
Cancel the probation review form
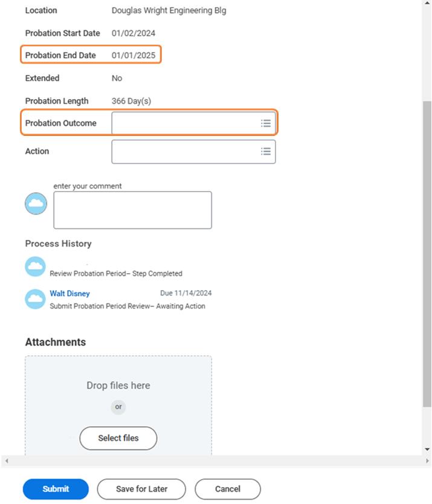[x=228, y=489]
